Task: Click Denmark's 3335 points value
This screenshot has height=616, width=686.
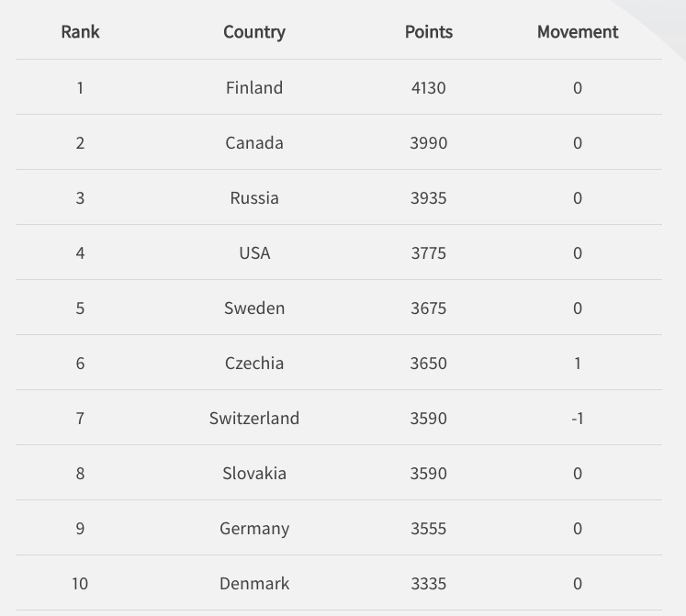Action: [x=428, y=584]
